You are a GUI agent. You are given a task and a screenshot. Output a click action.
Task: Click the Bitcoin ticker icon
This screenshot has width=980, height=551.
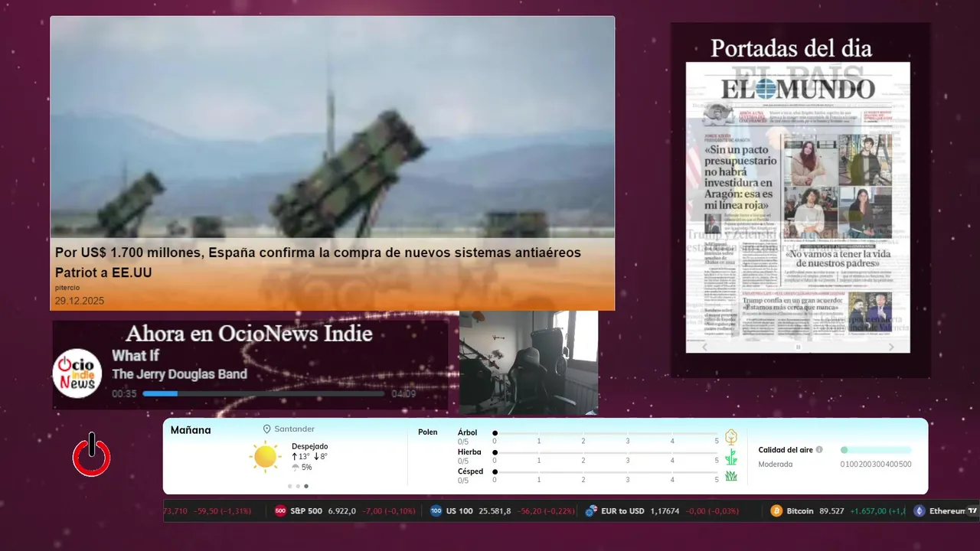[776, 511]
